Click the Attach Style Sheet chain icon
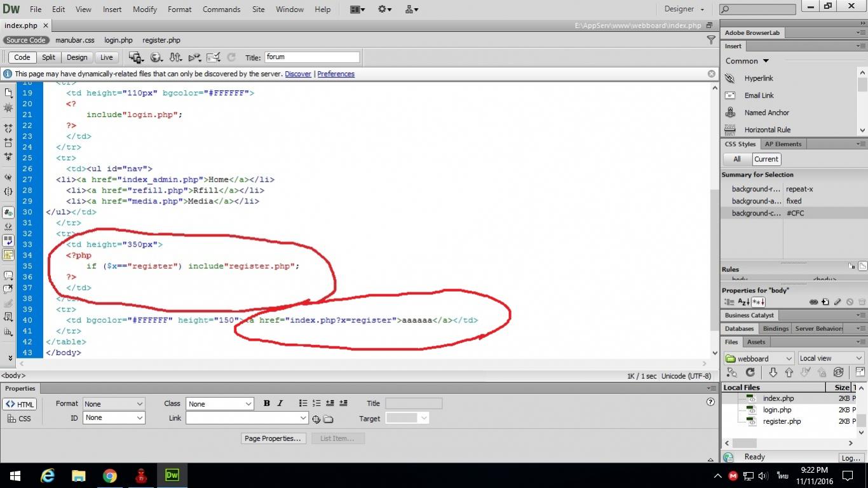This screenshot has width=868, height=488. pyautogui.click(x=813, y=302)
